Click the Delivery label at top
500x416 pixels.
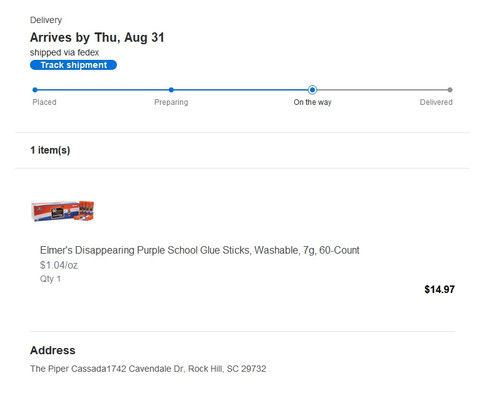coord(46,20)
